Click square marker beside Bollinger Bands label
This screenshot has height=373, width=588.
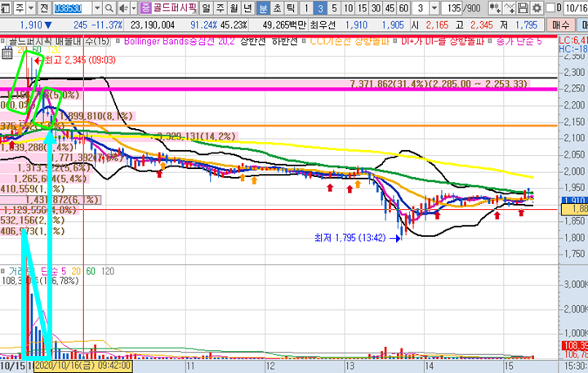click(118, 41)
